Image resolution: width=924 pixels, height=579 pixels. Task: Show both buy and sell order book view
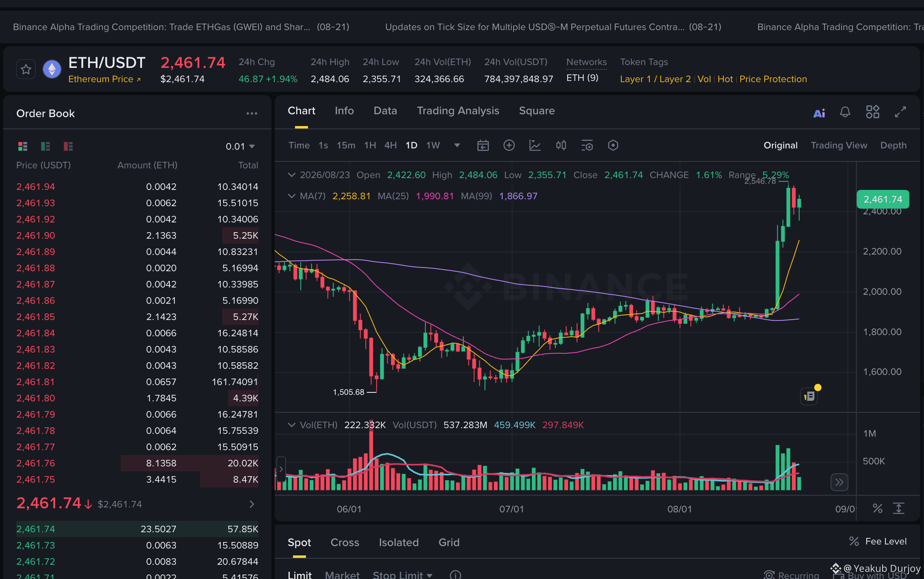click(x=23, y=146)
